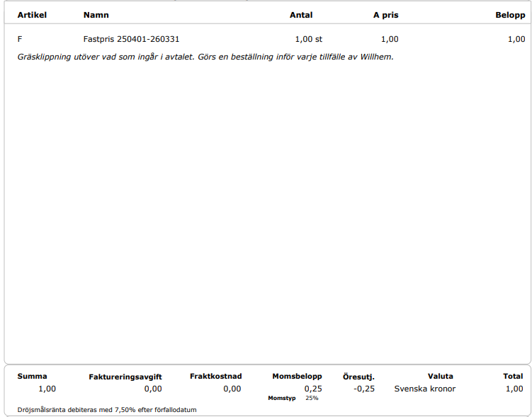Click the Gräsklippning description note

coord(205,57)
